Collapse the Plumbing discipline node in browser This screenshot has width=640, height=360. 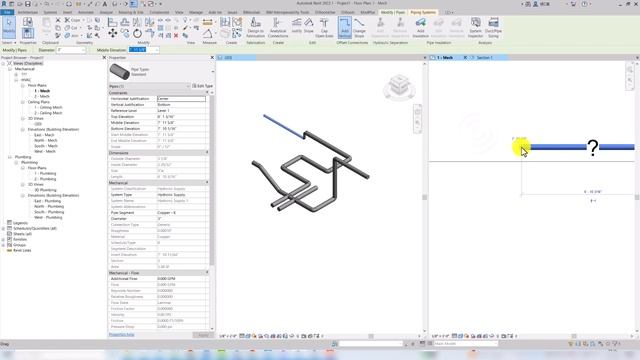[10, 157]
